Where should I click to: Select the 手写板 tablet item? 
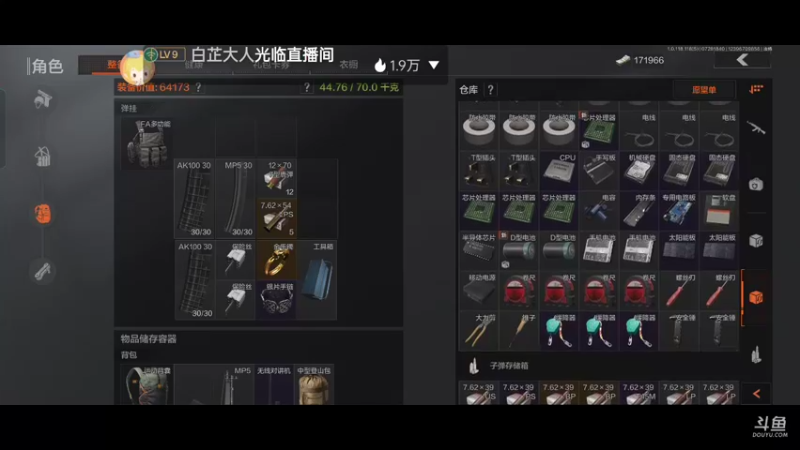pyautogui.click(x=598, y=171)
